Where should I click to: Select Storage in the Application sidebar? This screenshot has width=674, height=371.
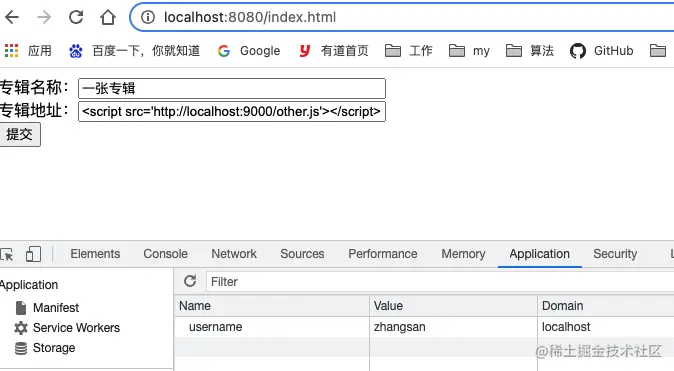coord(45,348)
